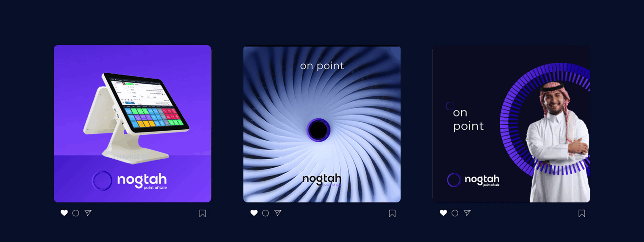Tap the heart under the man post
Image resolution: width=644 pixels, height=242 pixels.
coord(444,213)
